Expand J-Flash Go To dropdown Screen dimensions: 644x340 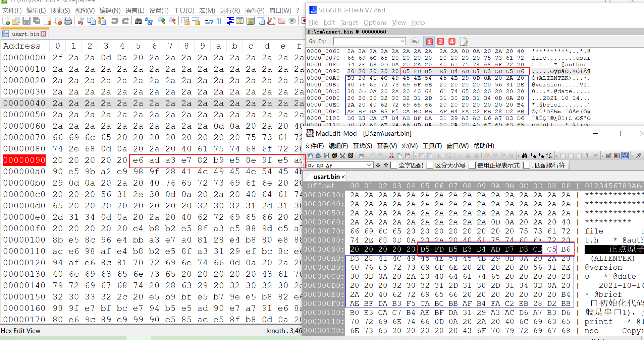(x=402, y=41)
